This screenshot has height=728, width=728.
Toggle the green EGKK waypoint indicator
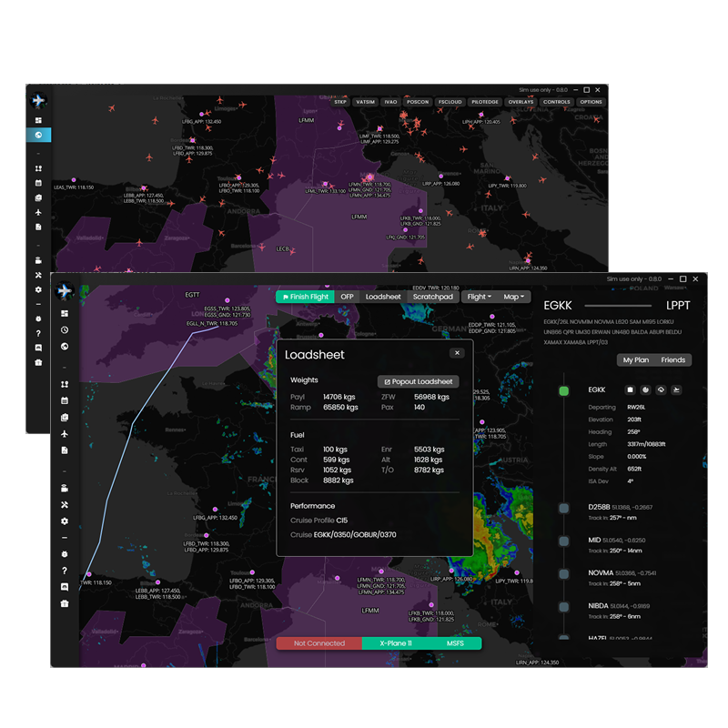click(564, 389)
